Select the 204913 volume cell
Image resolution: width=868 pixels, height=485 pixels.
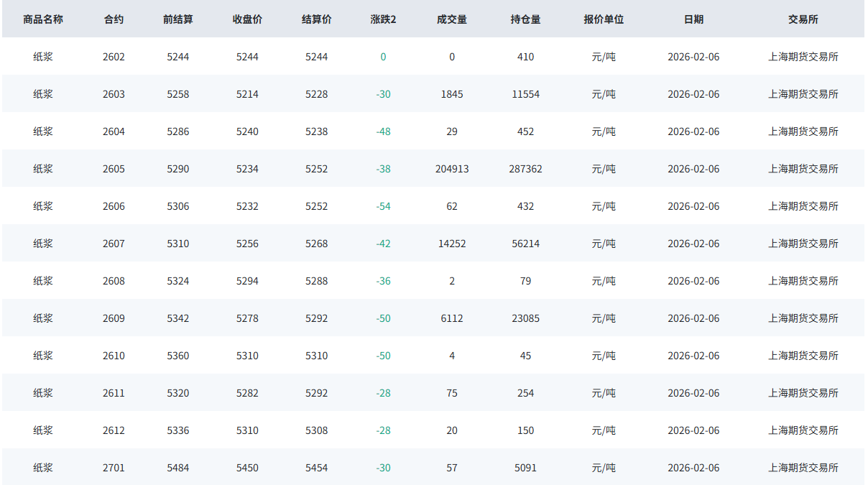pos(452,169)
